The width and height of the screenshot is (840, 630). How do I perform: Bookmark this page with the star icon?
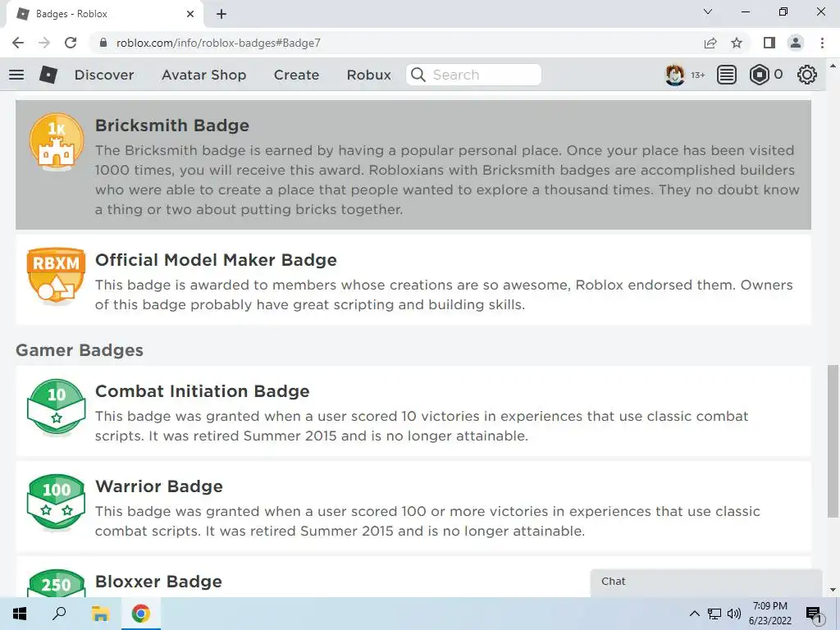point(737,43)
